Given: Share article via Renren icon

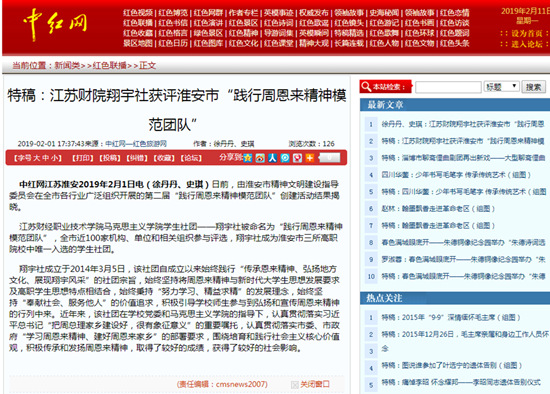Looking at the screenshot, I should click(x=273, y=158).
